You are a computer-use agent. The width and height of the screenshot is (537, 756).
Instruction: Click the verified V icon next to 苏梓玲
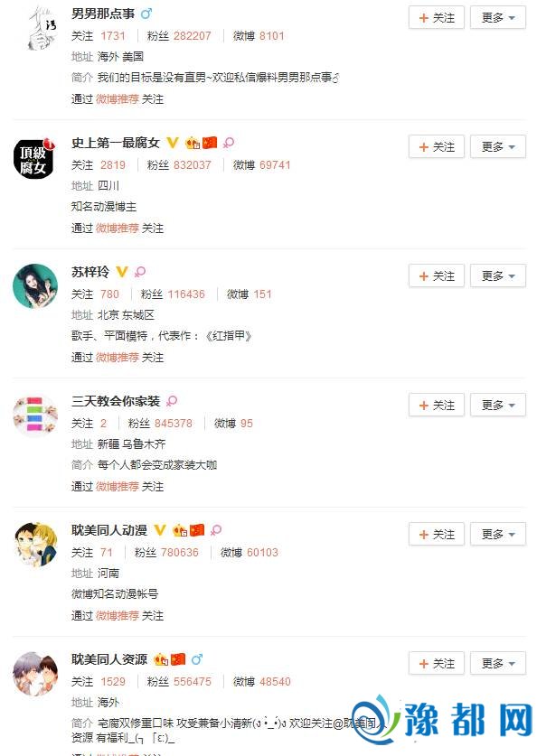point(122,272)
